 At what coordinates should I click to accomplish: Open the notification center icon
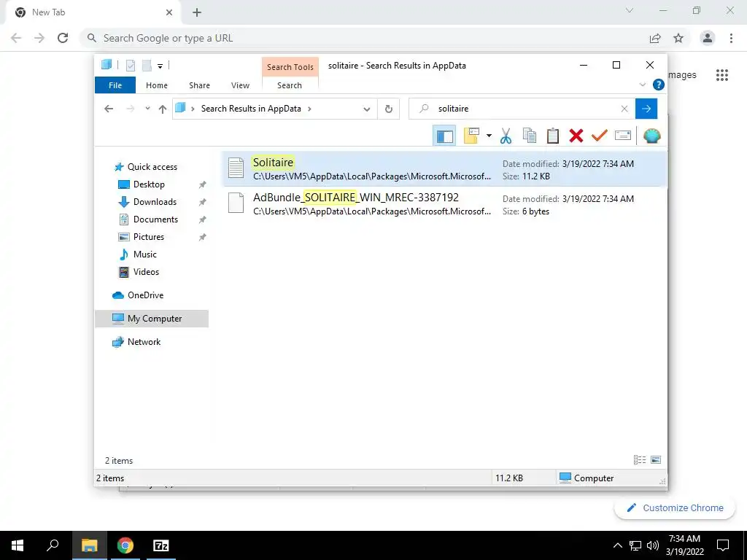(x=723, y=545)
